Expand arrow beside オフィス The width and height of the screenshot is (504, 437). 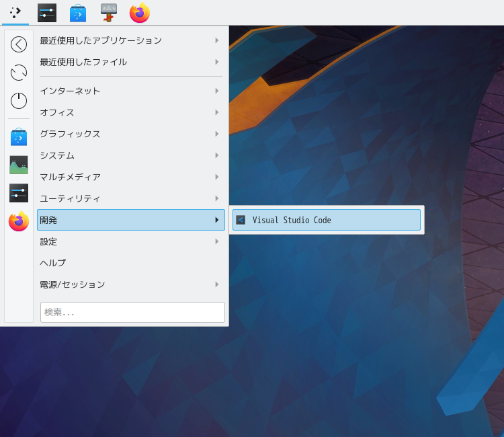217,112
